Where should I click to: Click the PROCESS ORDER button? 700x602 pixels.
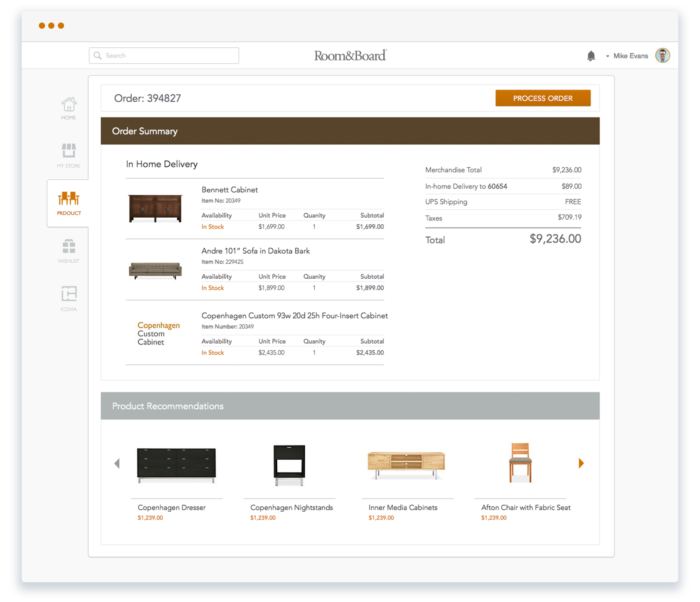coord(543,98)
